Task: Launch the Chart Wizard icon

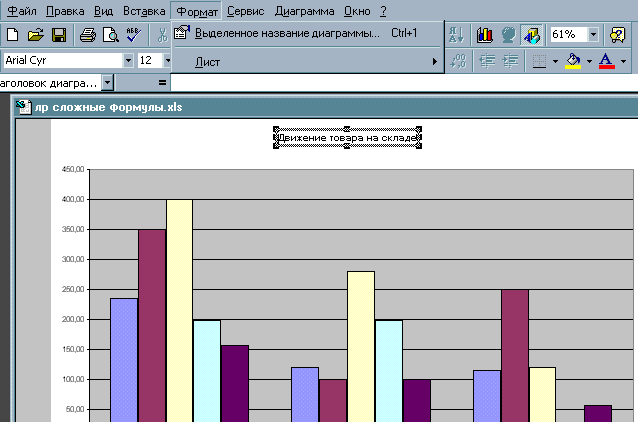Action: point(485,35)
